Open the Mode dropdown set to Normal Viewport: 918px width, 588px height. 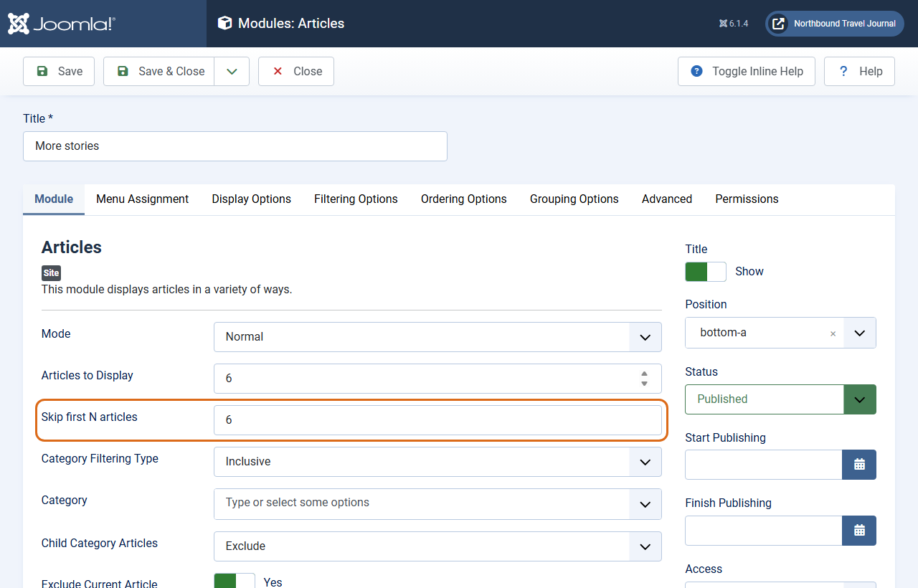[437, 336]
